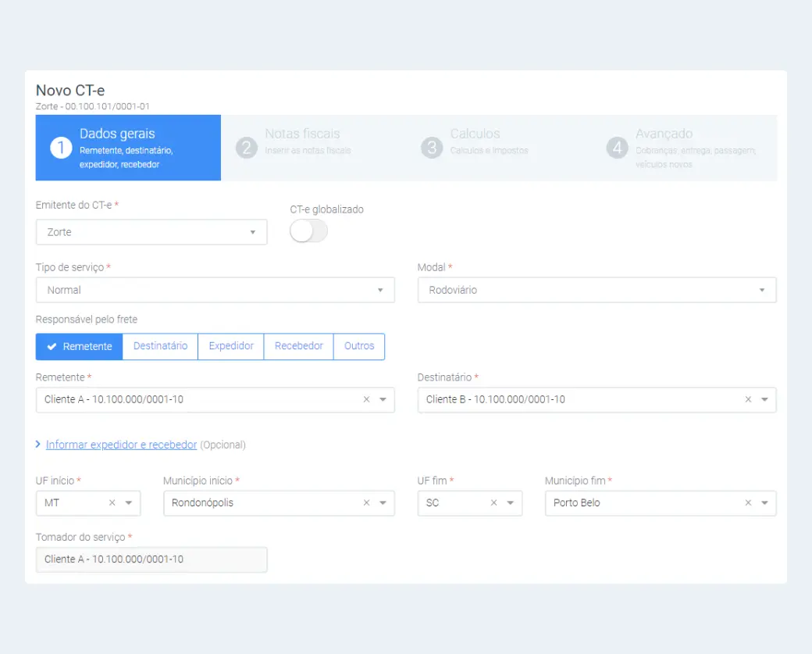Screen dimensions: 812x654
Task: Click Informar expedidor e recebedor link
Action: 121,445
